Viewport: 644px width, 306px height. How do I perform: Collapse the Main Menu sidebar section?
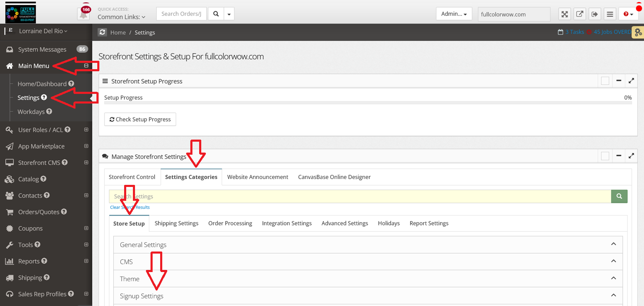86,66
